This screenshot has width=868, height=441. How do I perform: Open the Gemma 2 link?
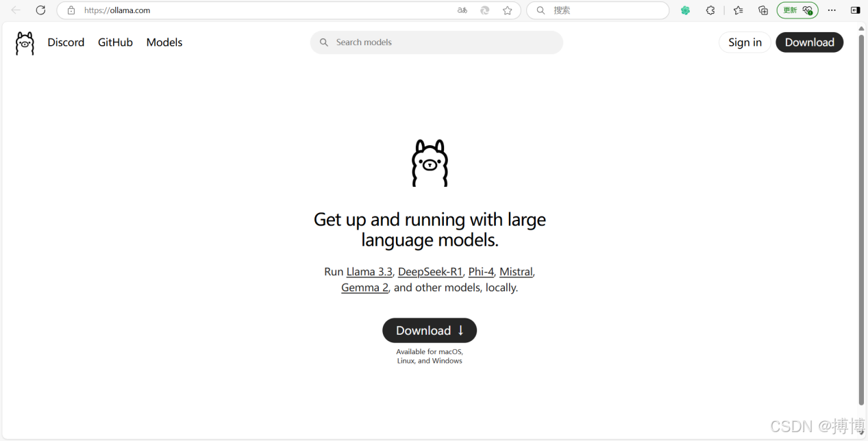click(x=364, y=288)
